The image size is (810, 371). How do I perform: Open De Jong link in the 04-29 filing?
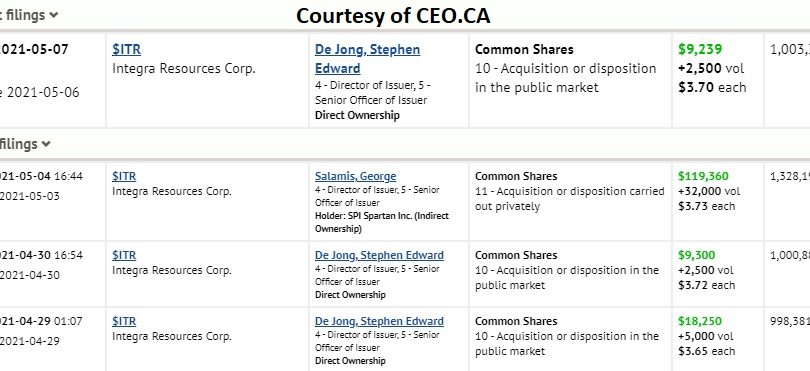379,321
